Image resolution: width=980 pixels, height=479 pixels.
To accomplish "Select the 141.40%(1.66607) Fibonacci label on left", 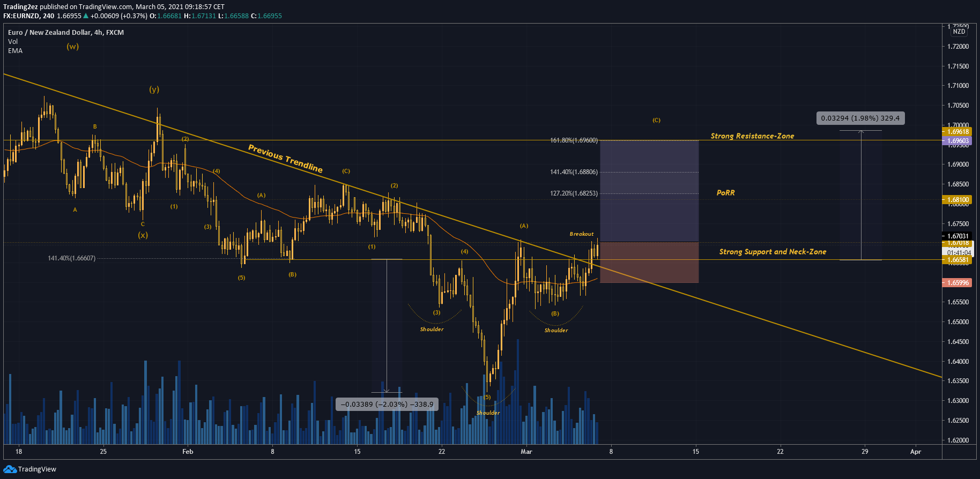I will [71, 258].
